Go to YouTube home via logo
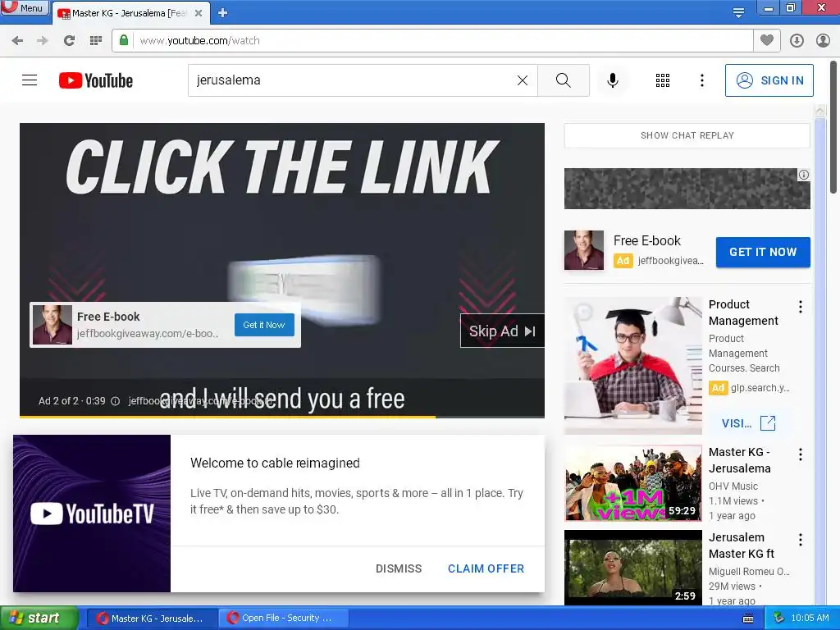Image resolution: width=840 pixels, height=630 pixels. coord(96,80)
